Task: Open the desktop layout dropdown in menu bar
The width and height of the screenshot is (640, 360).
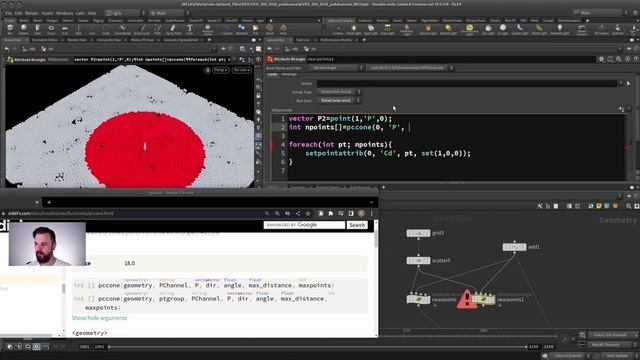Action: tap(125, 13)
